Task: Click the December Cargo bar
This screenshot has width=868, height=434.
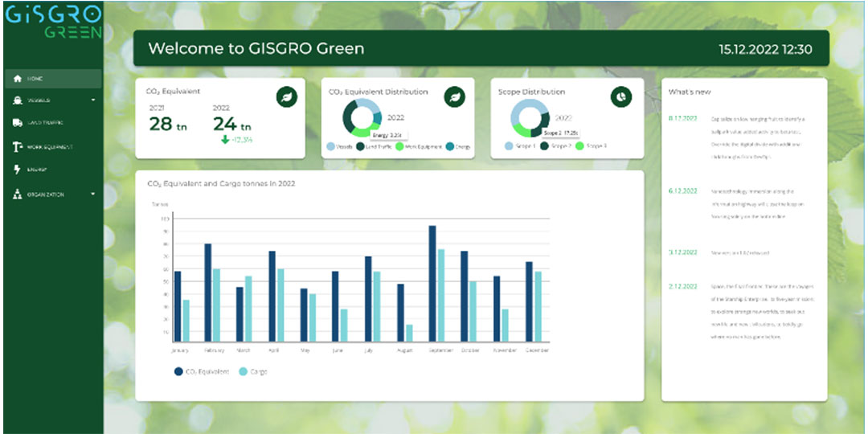Action: click(538, 307)
